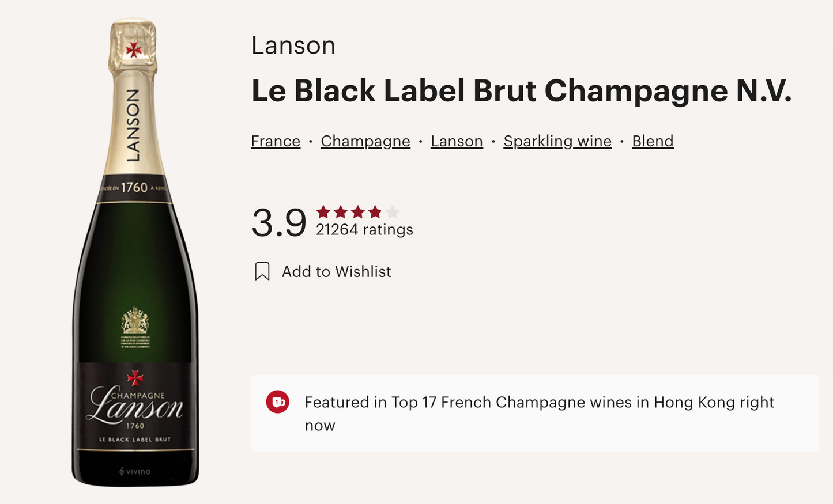The height and width of the screenshot is (504, 833).
Task: Open the Sparkling wine type link
Action: point(557,141)
